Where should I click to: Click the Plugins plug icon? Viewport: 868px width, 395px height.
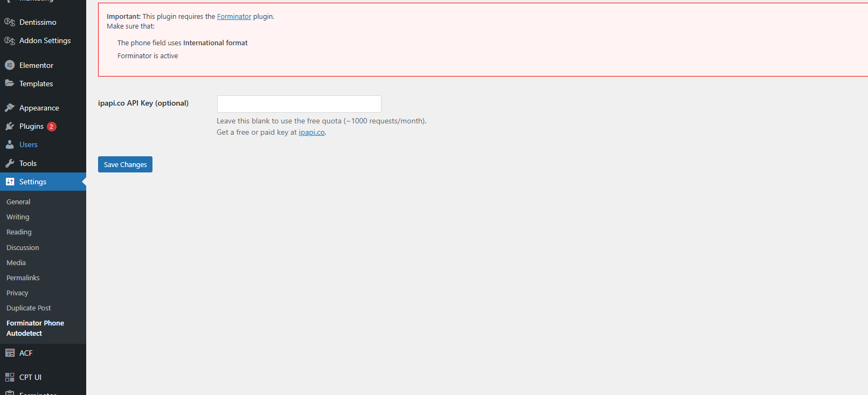coord(10,126)
